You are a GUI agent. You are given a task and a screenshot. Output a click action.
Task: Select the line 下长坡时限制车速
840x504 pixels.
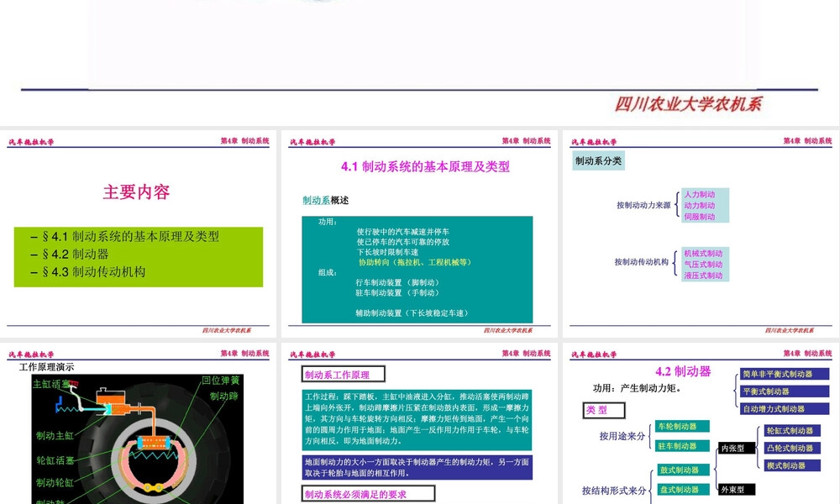[387, 252]
